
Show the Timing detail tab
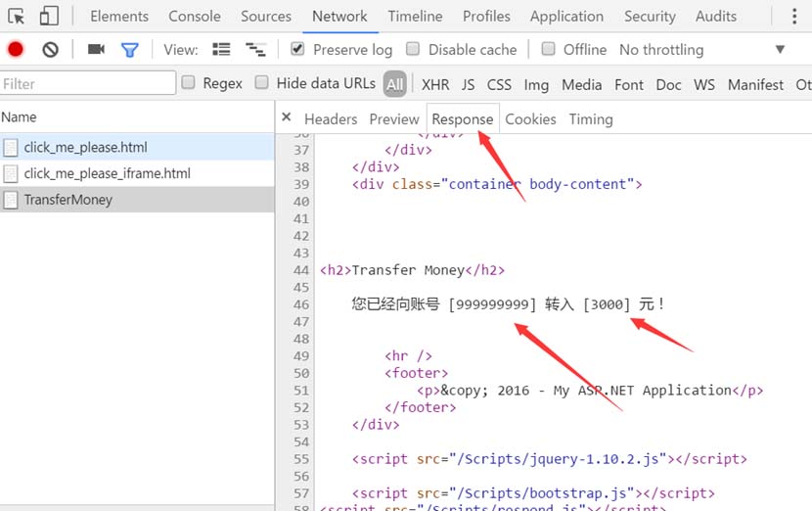coord(591,119)
